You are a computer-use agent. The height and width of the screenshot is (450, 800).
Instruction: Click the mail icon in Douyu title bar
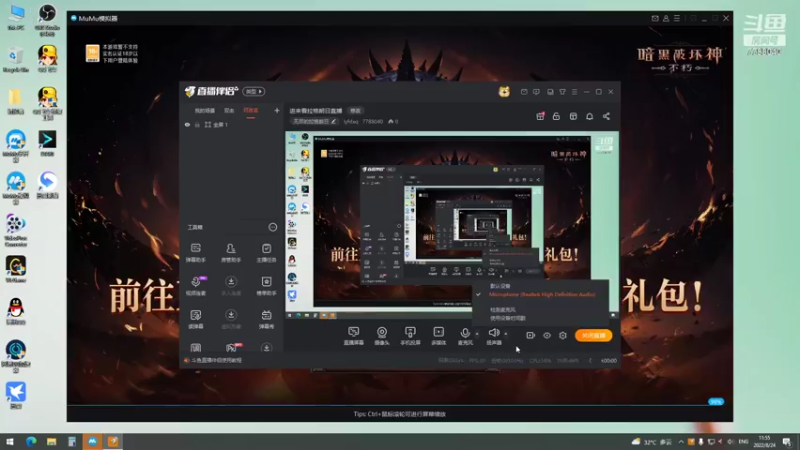pos(524,92)
